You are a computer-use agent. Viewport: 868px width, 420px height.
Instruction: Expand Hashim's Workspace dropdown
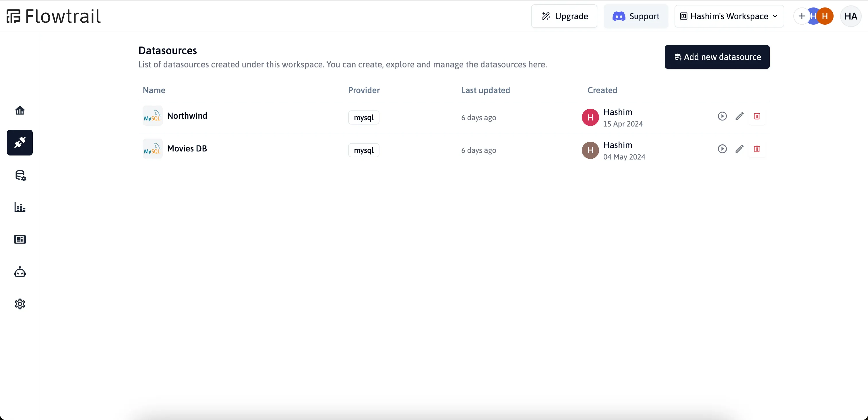coord(729,16)
